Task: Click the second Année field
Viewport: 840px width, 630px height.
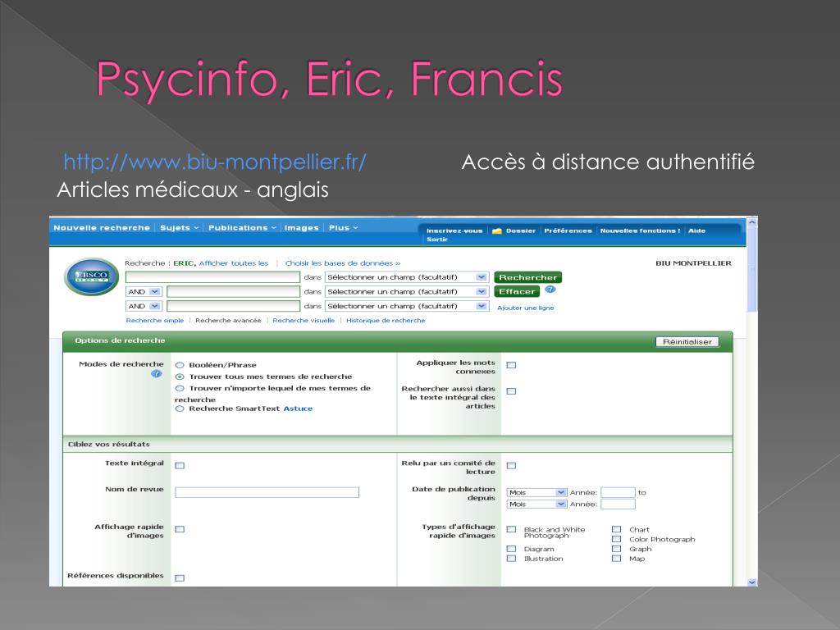Action: click(618, 504)
